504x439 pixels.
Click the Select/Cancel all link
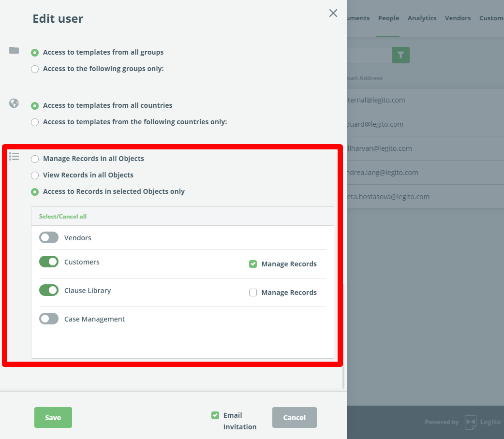click(x=63, y=216)
